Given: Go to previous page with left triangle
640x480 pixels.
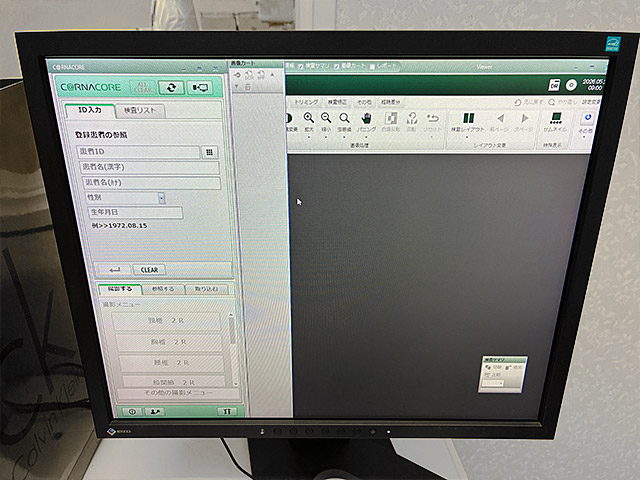Looking at the screenshot, I should 500,118.
